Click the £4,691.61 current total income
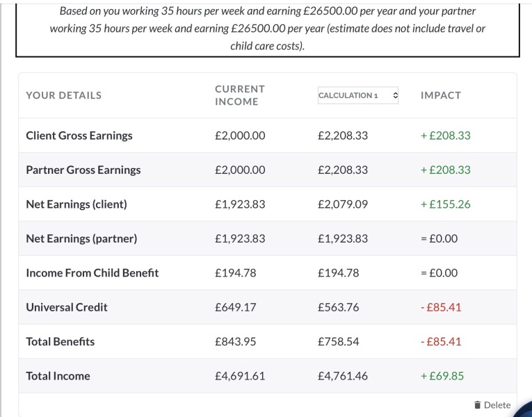The width and height of the screenshot is (532, 417). 240,376
